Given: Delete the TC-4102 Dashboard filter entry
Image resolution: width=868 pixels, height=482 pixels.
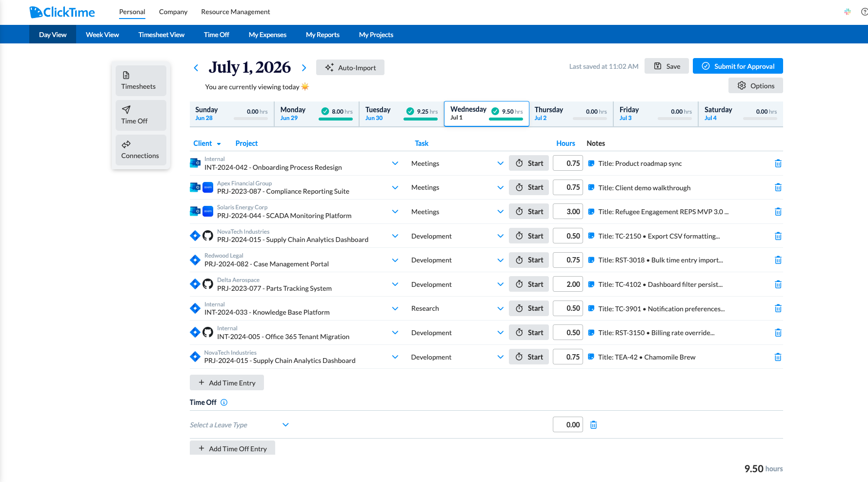Looking at the screenshot, I should (778, 284).
